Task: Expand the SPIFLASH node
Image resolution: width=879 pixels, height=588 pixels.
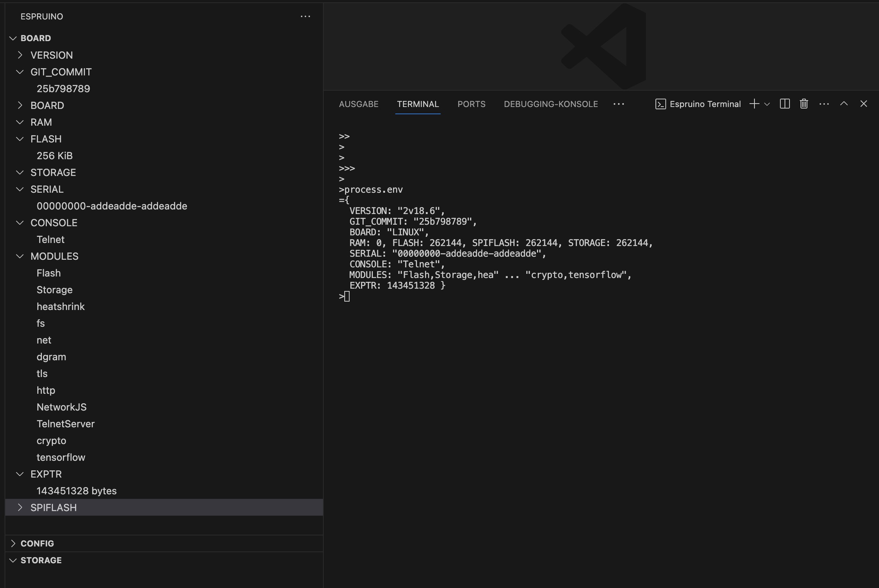Action: coord(164,508)
